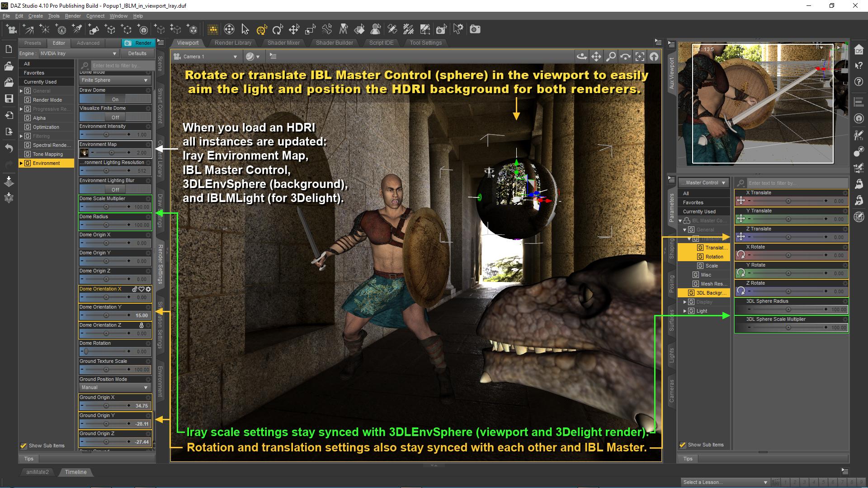868x488 pixels.
Task: Select the zoom viewport magnifier icon
Action: (x=610, y=56)
